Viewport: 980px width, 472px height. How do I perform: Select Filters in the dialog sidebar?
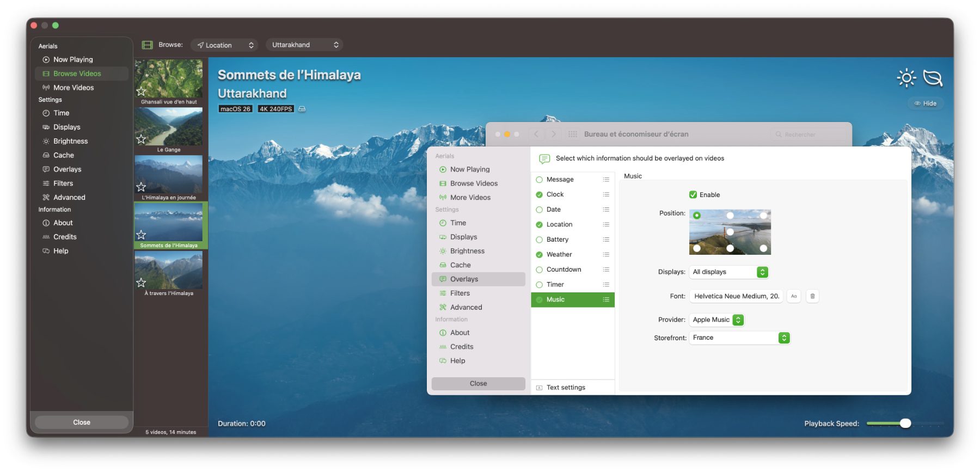[460, 293]
